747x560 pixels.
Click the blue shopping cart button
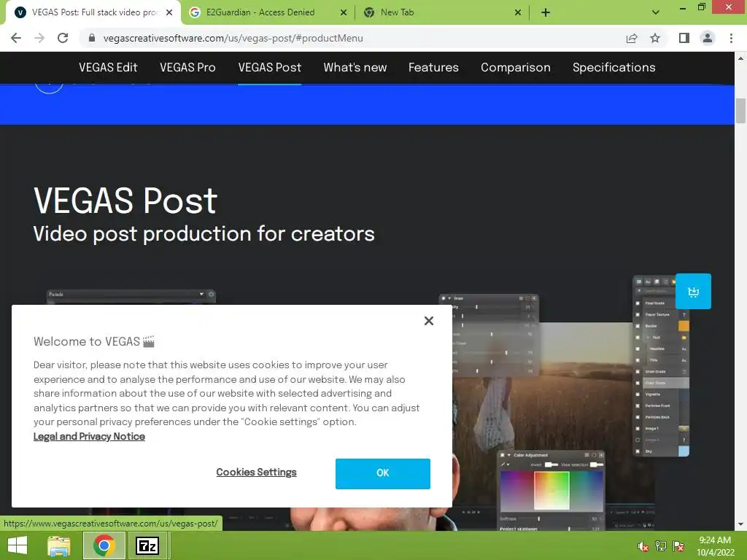click(x=693, y=292)
